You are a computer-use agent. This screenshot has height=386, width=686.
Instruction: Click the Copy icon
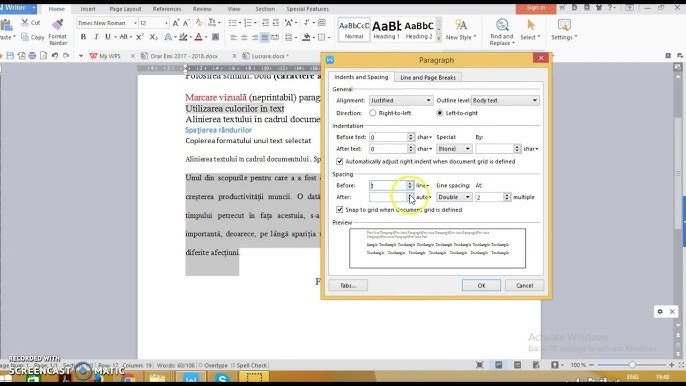(25, 37)
